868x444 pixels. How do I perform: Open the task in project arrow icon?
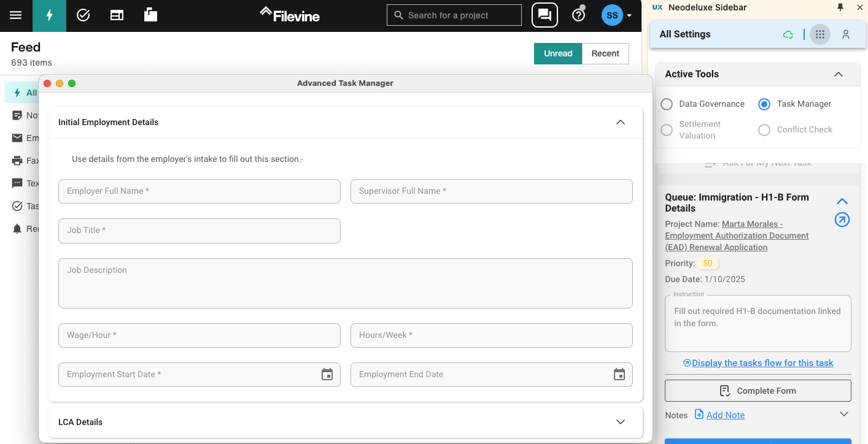click(842, 220)
